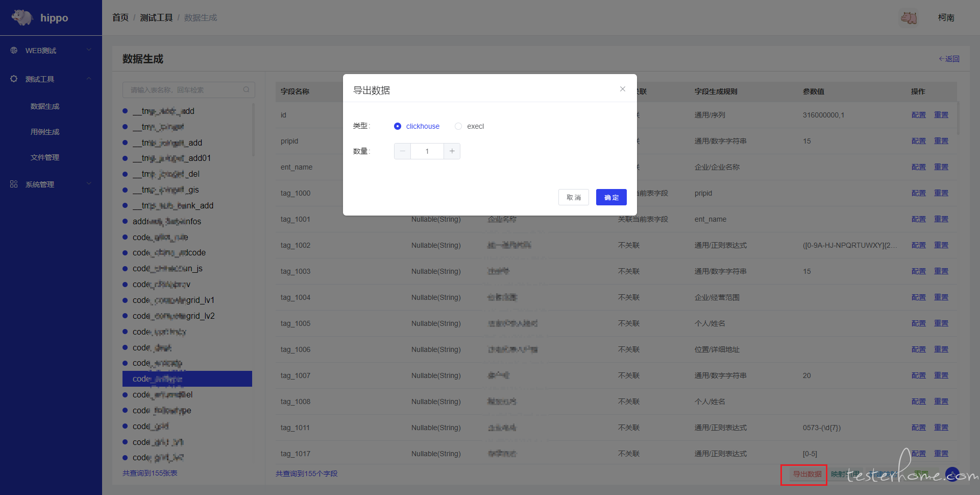The image size is (980, 495).
Task: Click 重置 in the ent_name row
Action: coord(941,167)
